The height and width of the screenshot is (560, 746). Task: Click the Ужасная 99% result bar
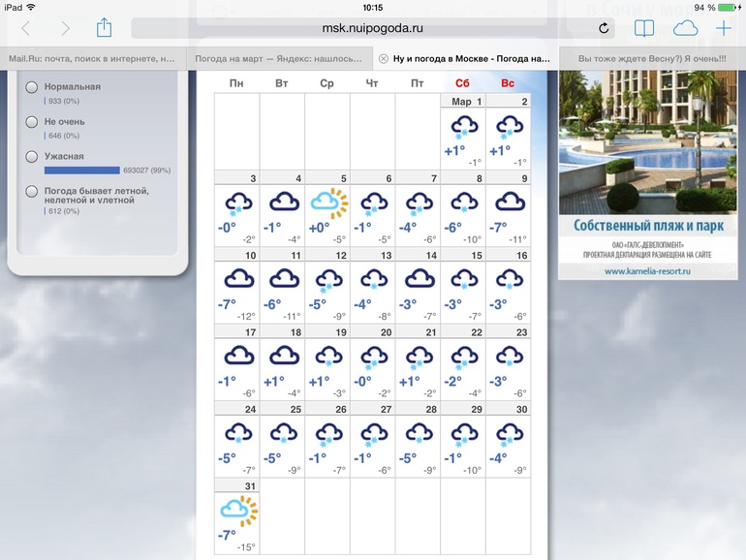coord(81,171)
